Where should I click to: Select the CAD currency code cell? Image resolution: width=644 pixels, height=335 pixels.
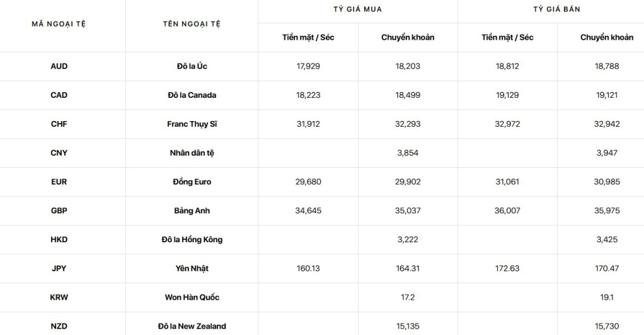tap(59, 95)
